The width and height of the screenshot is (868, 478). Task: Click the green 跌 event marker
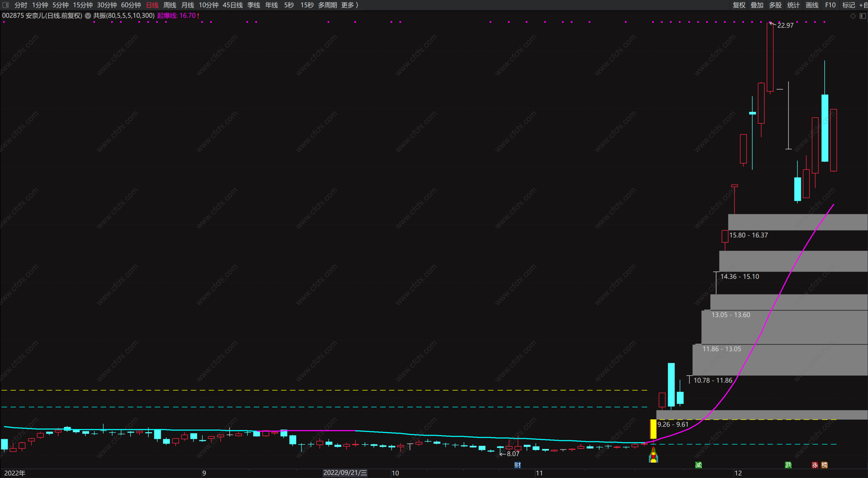(x=788, y=465)
